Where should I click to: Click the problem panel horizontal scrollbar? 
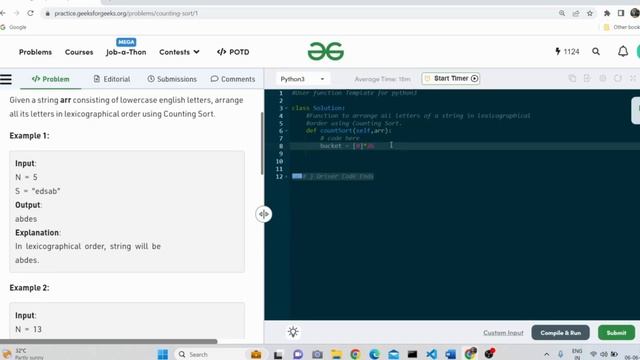click(109, 341)
